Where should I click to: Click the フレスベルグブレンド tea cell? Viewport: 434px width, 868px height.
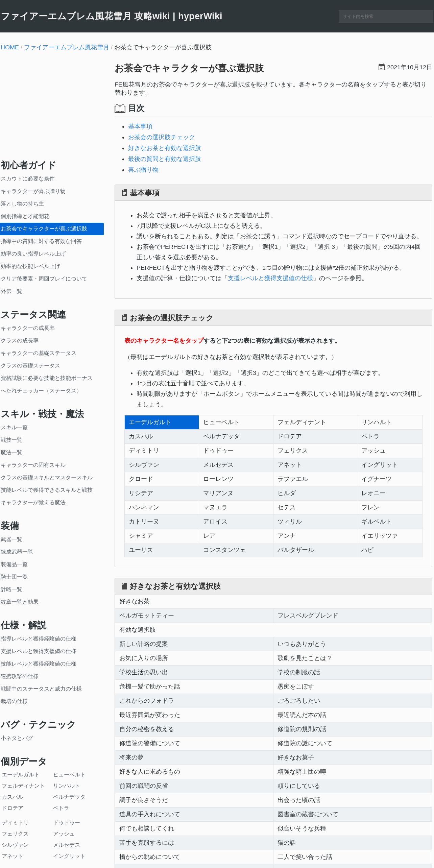pyautogui.click(x=353, y=616)
